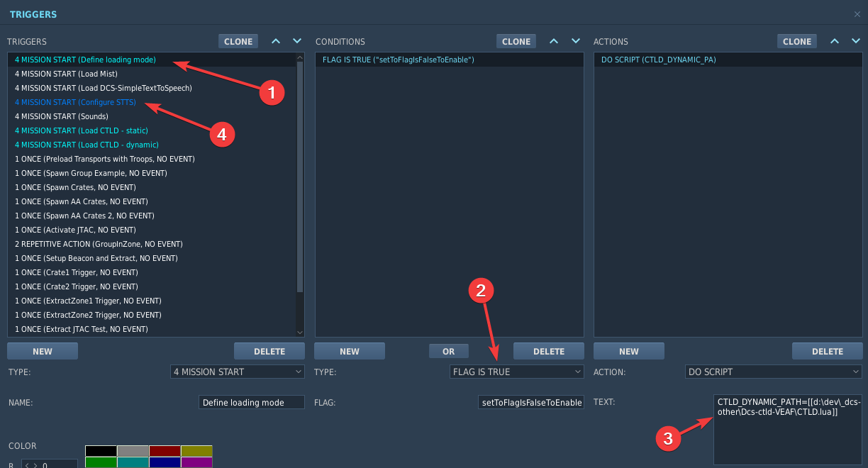Select the MISSION START (Configure STTS) trigger
This screenshot has width=868, height=468.
click(75, 101)
